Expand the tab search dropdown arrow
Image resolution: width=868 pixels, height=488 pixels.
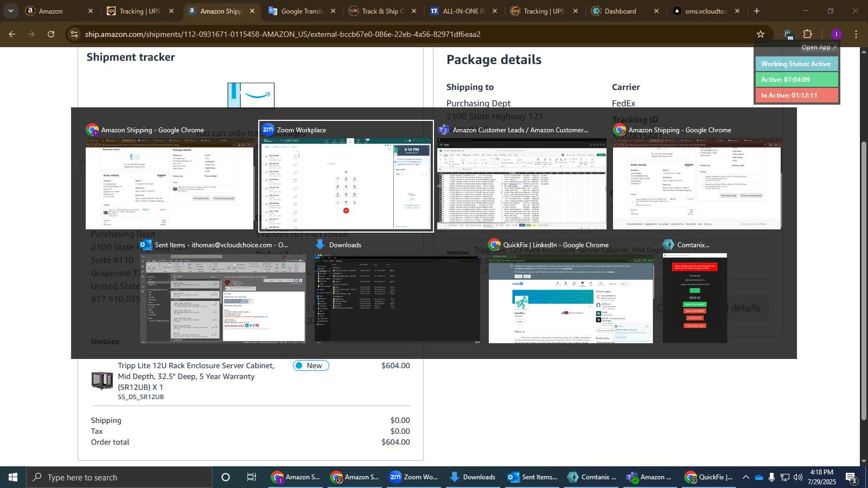click(10, 11)
